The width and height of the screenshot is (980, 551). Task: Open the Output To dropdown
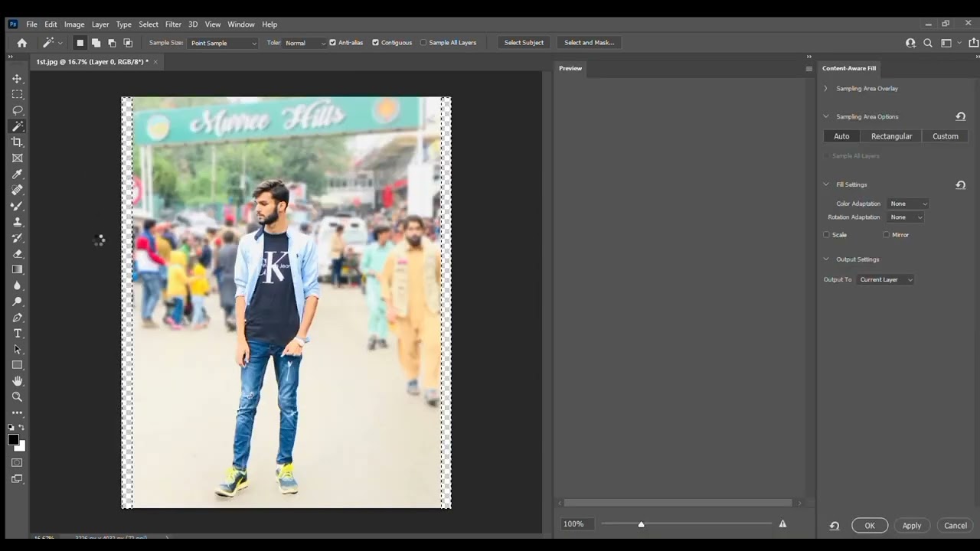pos(885,279)
